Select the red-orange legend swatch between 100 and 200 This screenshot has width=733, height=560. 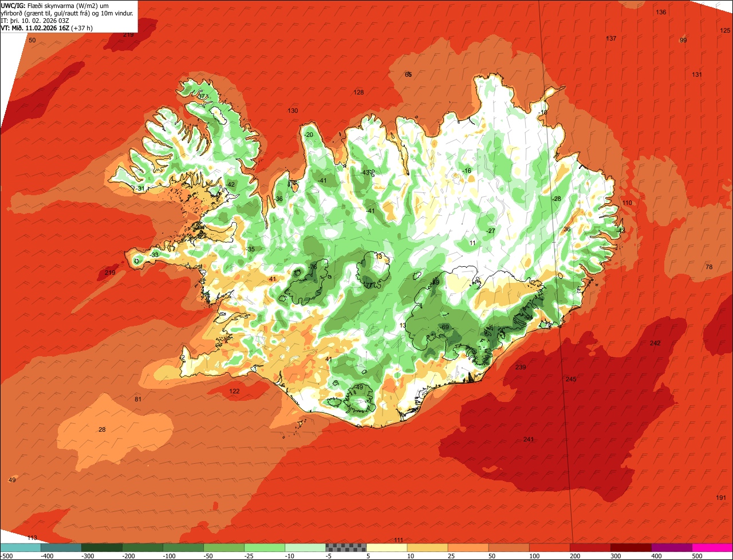pos(549,547)
